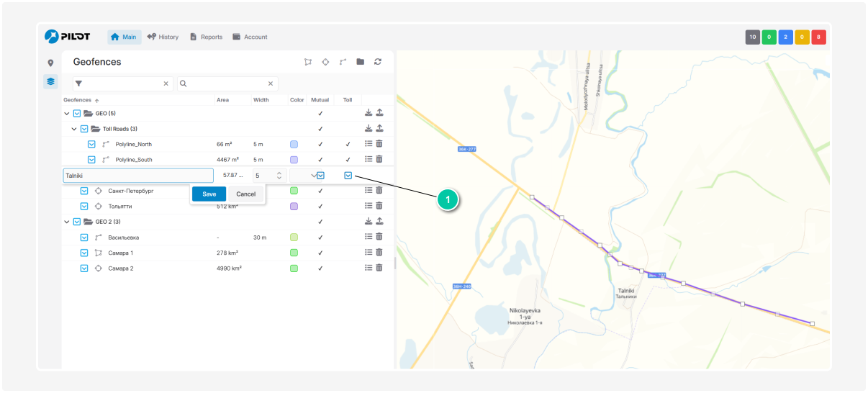Viewport: 868px width, 393px height.
Task: Toggle Тольятти checkbox
Action: coord(84,206)
